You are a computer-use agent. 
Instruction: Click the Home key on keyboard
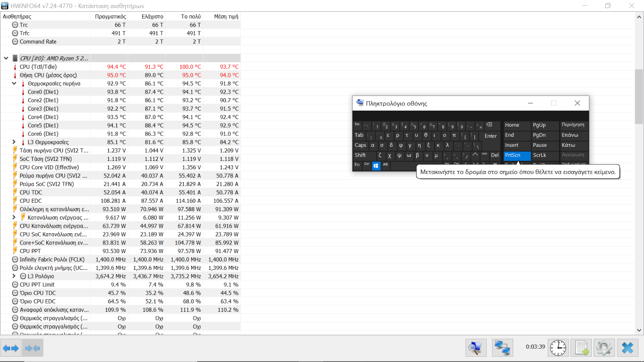tap(517, 125)
